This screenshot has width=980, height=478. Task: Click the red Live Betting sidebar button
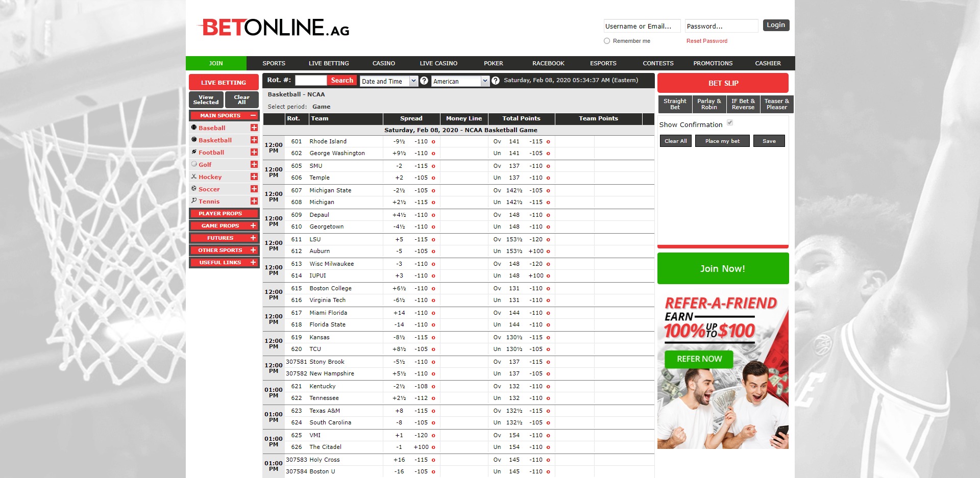[224, 82]
